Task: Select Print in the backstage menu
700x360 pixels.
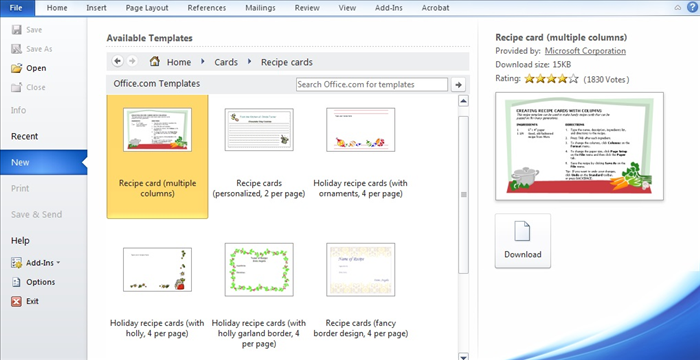Action: point(20,188)
